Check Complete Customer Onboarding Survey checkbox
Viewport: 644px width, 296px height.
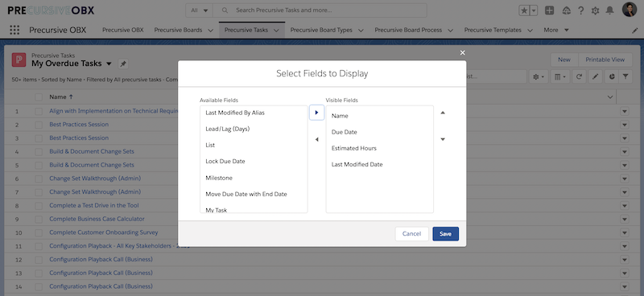(x=39, y=232)
